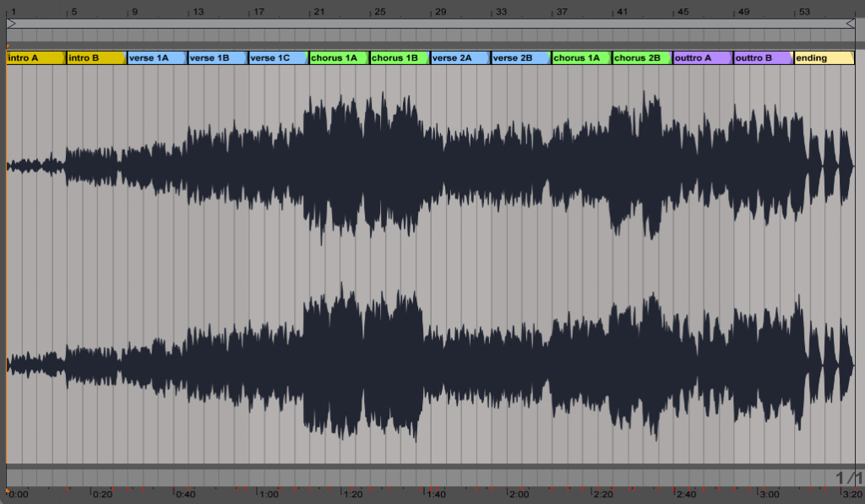Click upper-channel waveform peak in chorus 1A
This screenshot has height=504, width=865.
coord(340,165)
